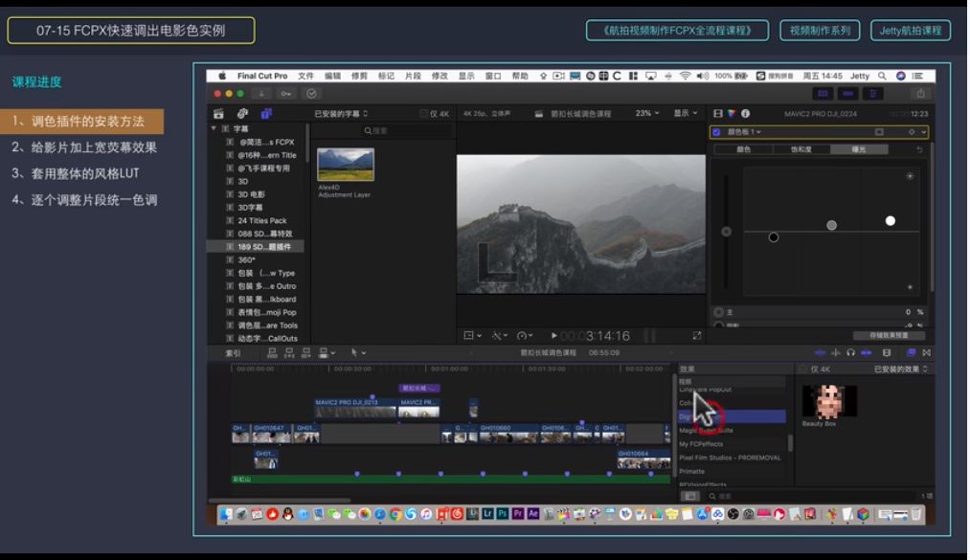Viewport: 970px width, 560px height.
Task: Click the connect clip edit icon
Action: (x=272, y=353)
